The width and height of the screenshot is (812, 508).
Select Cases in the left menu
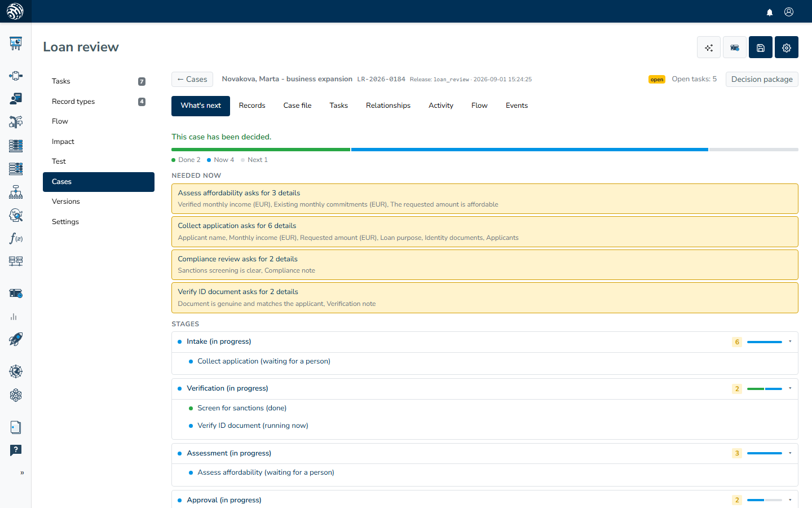click(x=99, y=182)
